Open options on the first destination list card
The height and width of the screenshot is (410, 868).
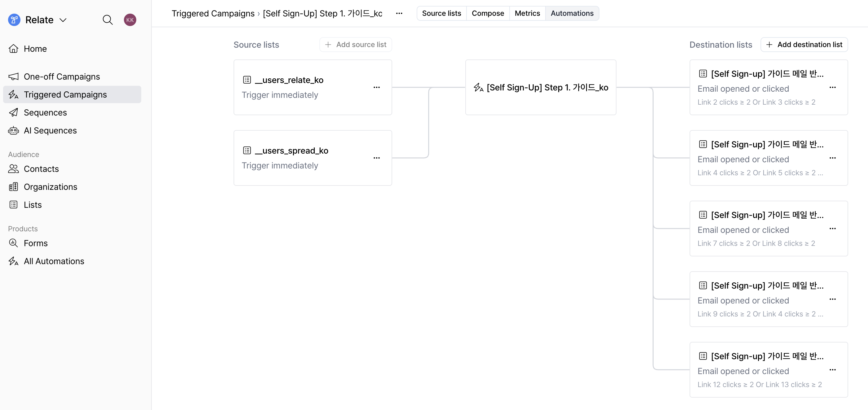pos(833,88)
